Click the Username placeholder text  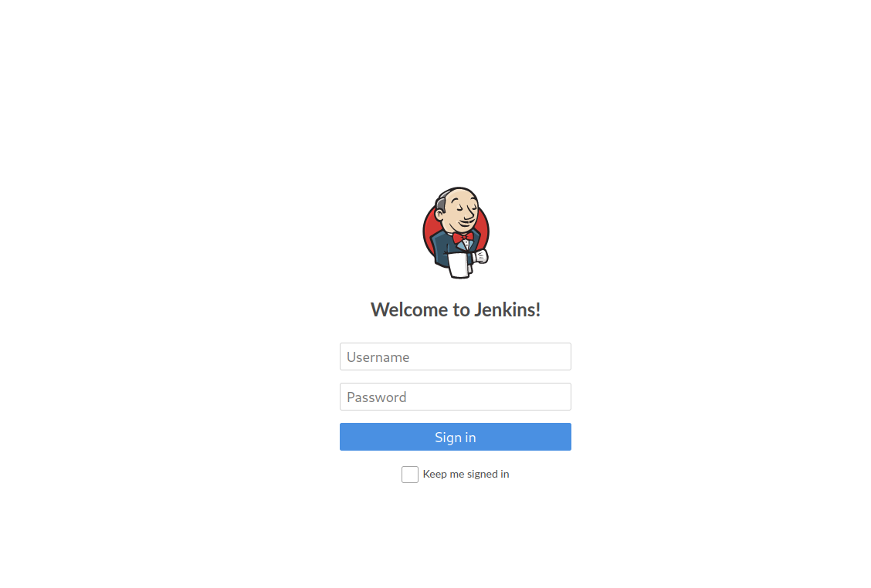point(378,357)
